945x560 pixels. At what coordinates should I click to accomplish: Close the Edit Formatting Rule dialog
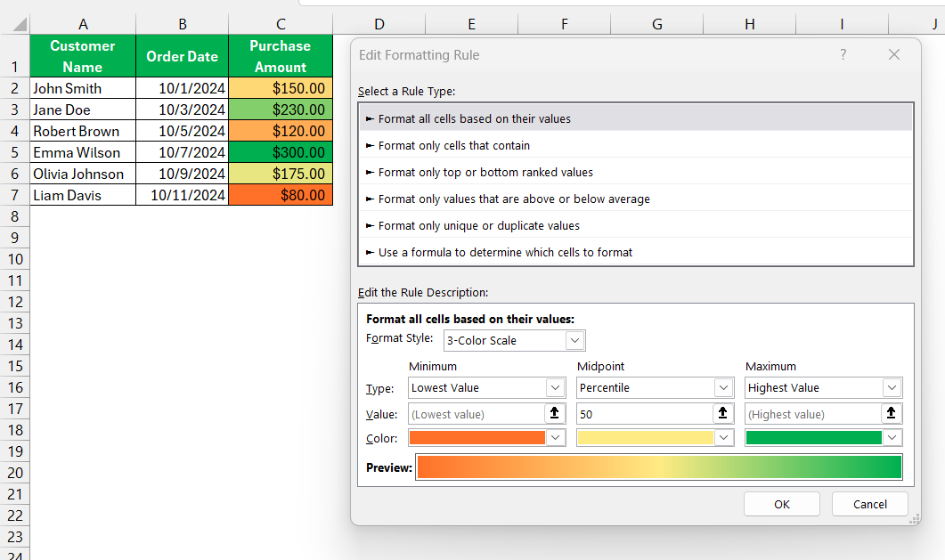(x=893, y=55)
